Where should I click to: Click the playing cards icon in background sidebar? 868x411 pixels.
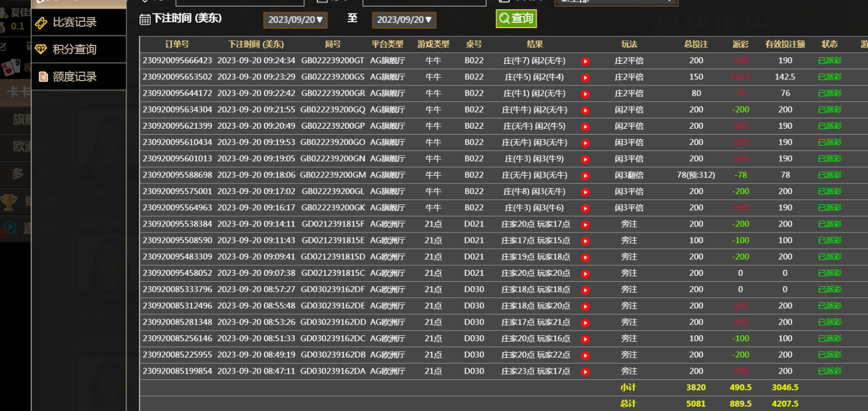11,68
